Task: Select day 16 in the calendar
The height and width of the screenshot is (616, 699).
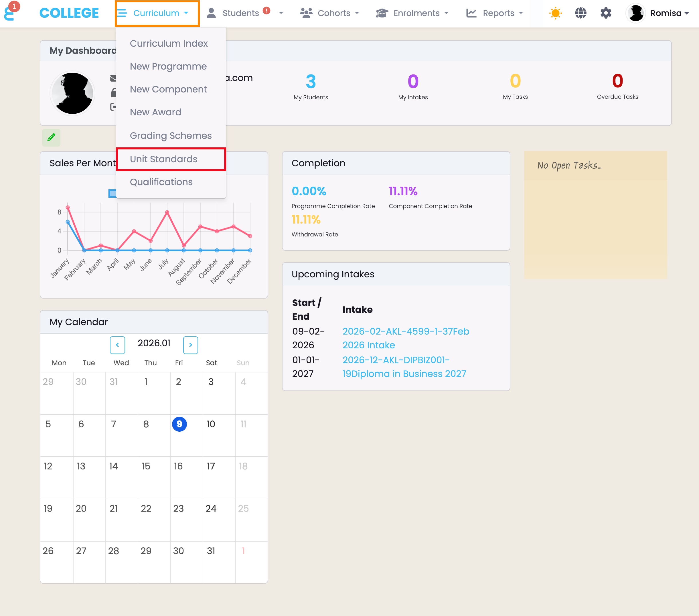Action: point(178,466)
